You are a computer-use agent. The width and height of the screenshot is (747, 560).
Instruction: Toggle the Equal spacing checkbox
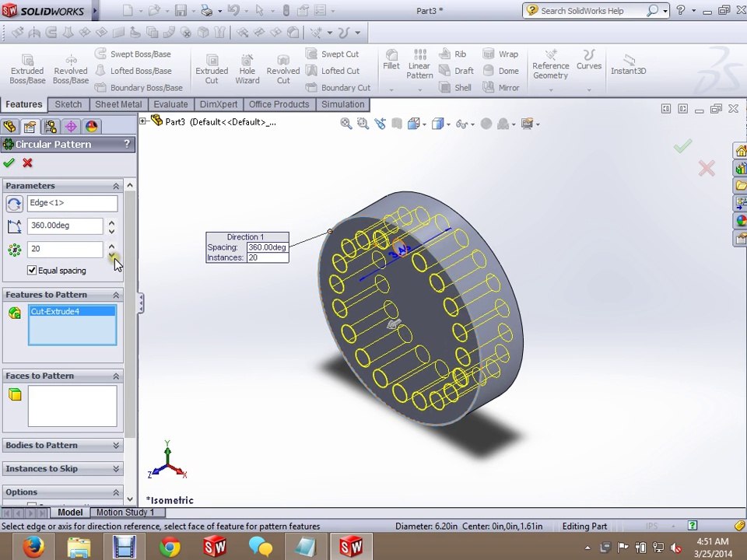point(32,270)
